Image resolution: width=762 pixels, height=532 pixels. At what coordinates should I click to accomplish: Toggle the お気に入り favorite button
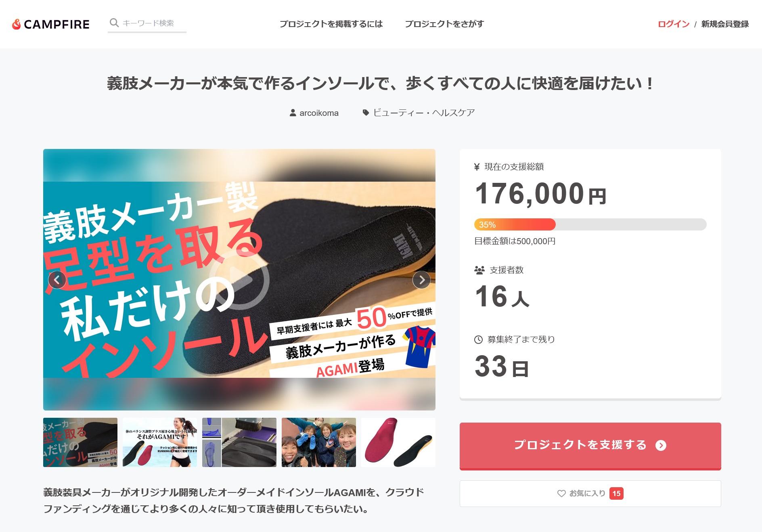tap(590, 493)
